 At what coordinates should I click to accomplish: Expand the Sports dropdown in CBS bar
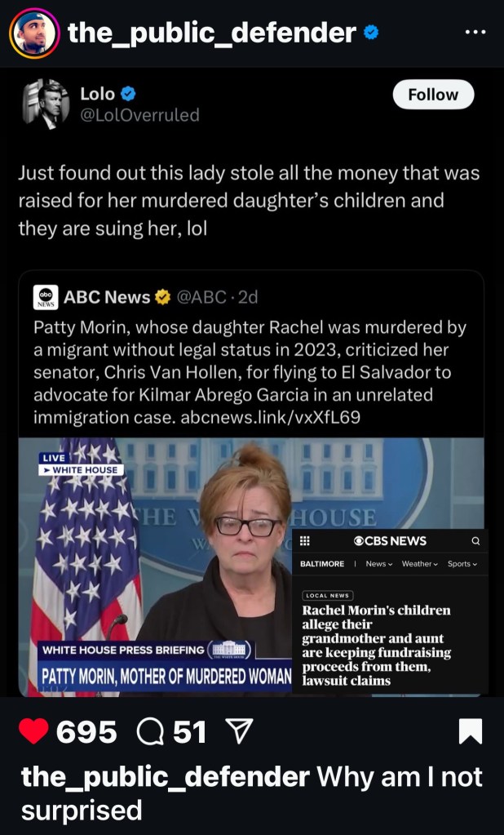coord(462,564)
